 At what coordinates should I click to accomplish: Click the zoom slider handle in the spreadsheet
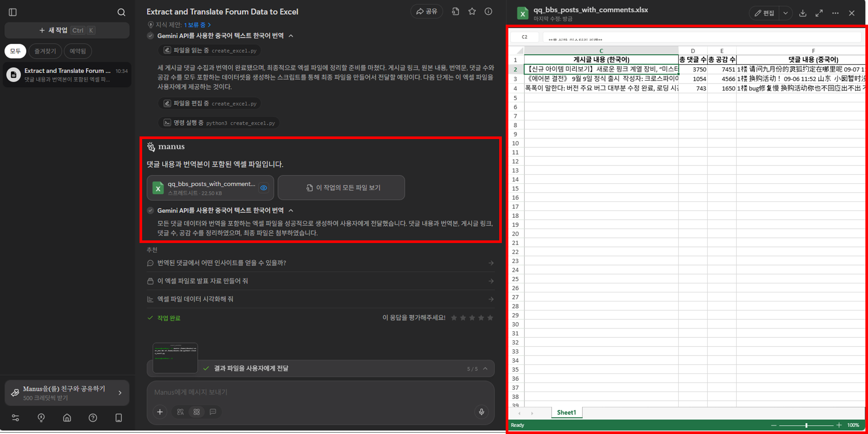806,425
